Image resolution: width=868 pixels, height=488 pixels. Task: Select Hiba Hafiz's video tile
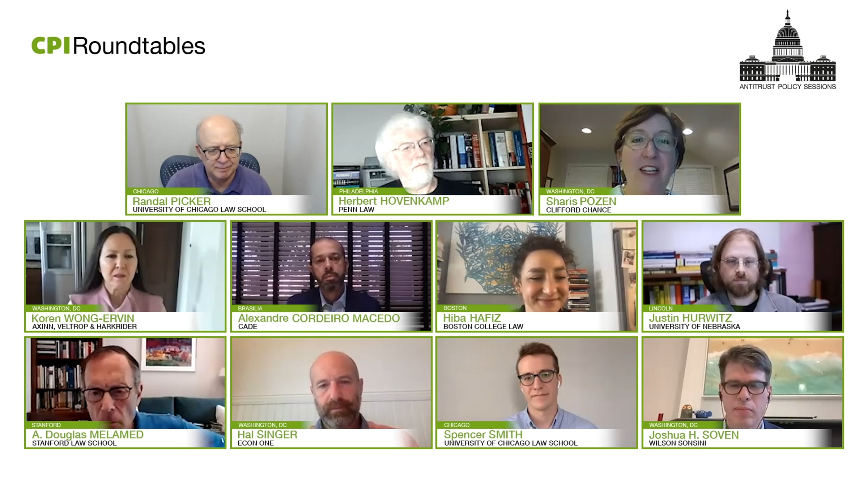[x=537, y=276]
